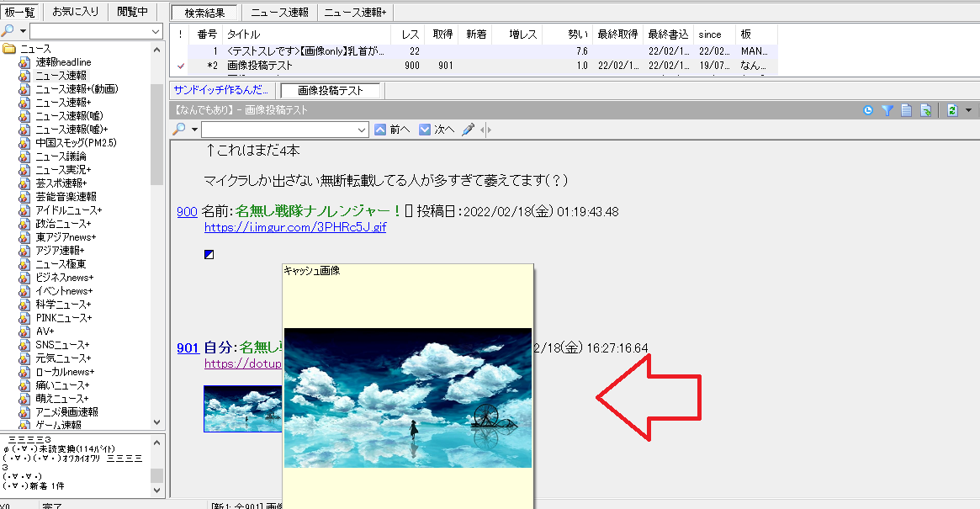
Task: Click the cloud image thumbnail in post 901
Action: point(243,409)
